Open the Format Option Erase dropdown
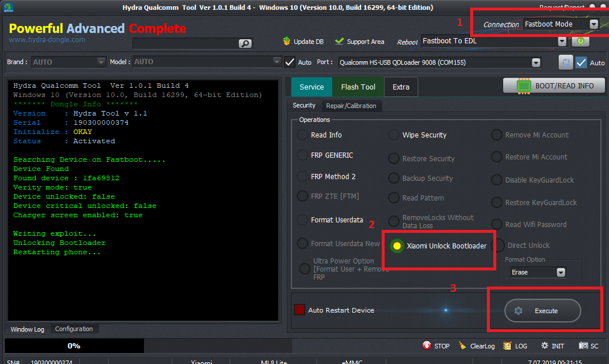Viewport: 609px width, 364px height. [x=561, y=272]
